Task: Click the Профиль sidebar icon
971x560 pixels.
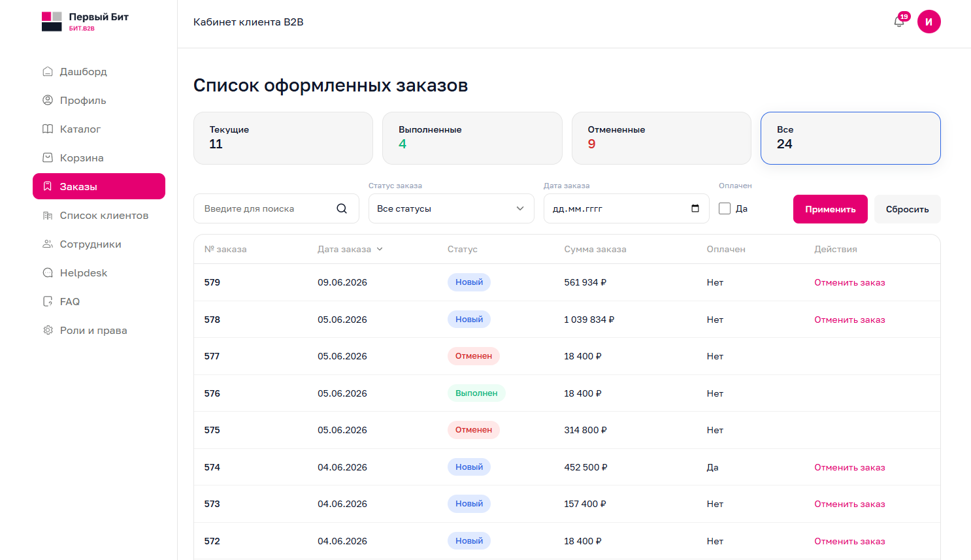Action: click(x=48, y=101)
